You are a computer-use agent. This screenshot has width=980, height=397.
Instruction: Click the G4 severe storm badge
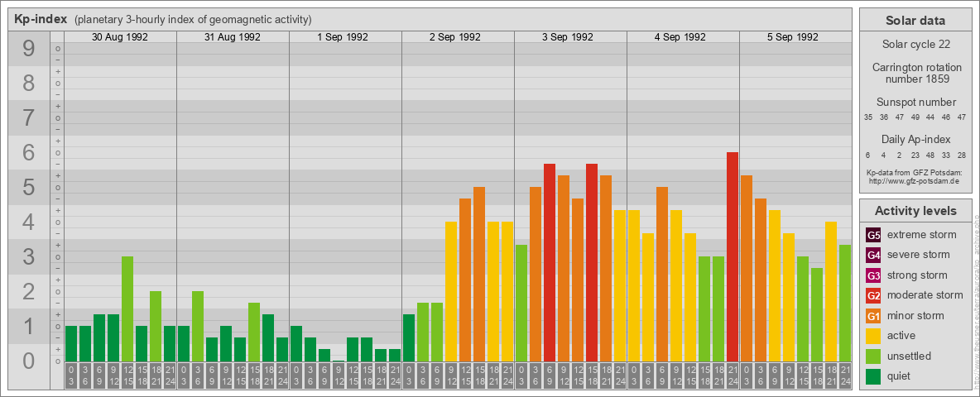pos(873,256)
